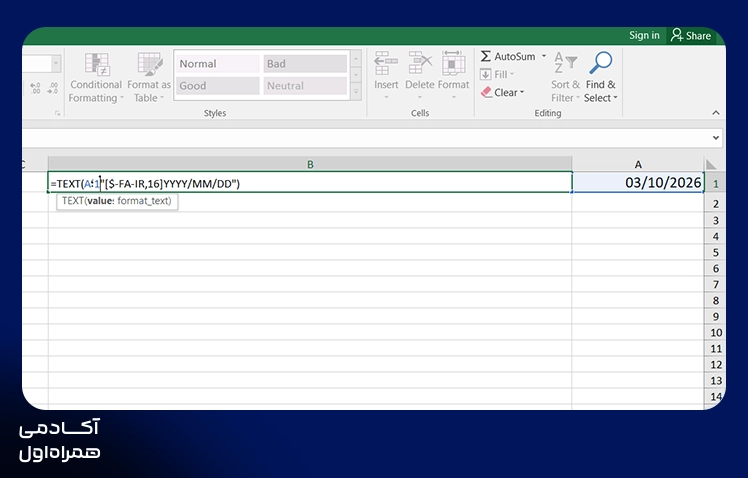Open Sort & Filter tool
Image resolution: width=748 pixels, height=478 pixels.
565,78
